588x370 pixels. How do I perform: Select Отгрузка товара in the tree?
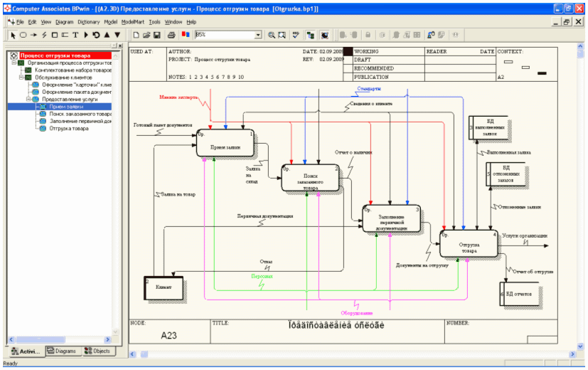[x=69, y=129]
